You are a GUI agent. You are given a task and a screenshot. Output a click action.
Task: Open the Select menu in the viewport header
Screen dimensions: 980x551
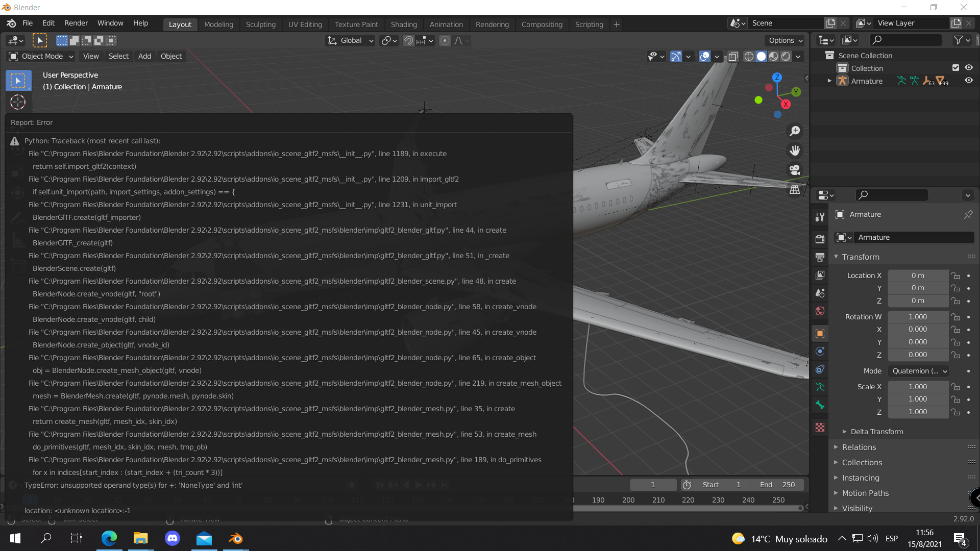coord(118,56)
